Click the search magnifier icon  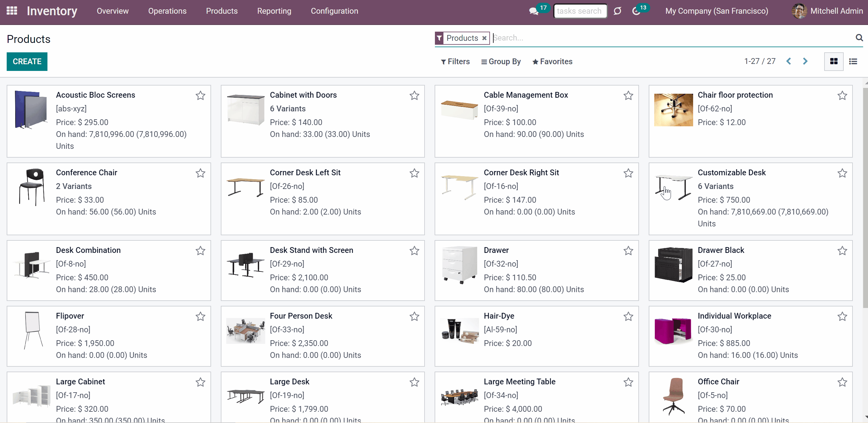859,38
